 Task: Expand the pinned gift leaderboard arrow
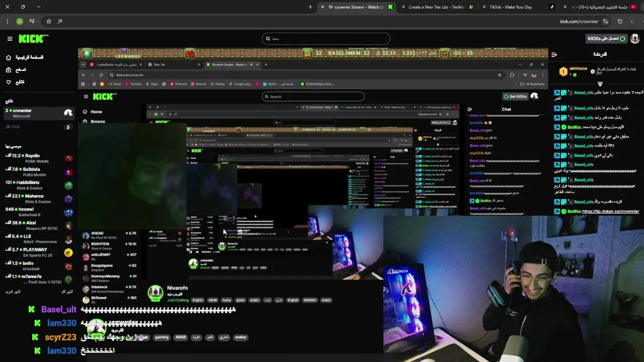pos(600,84)
